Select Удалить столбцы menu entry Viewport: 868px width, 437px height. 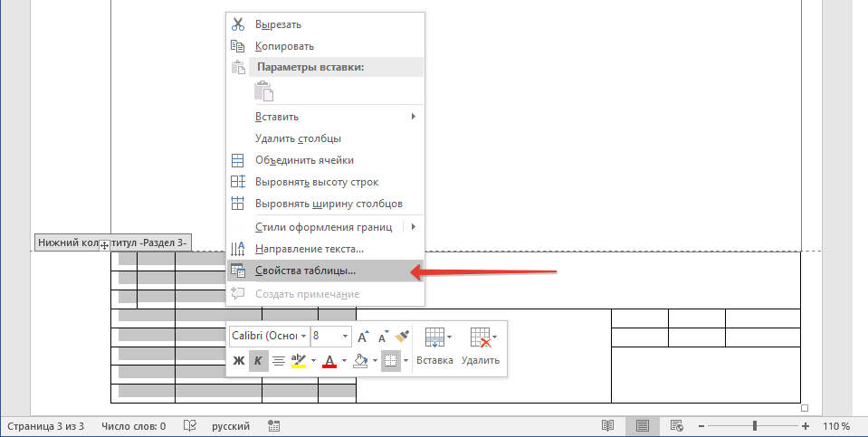[325, 138]
